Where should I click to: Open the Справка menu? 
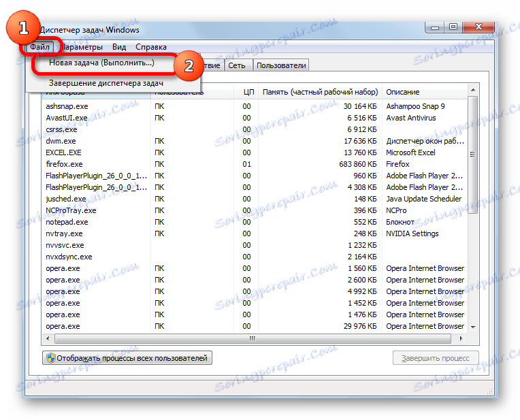point(151,47)
